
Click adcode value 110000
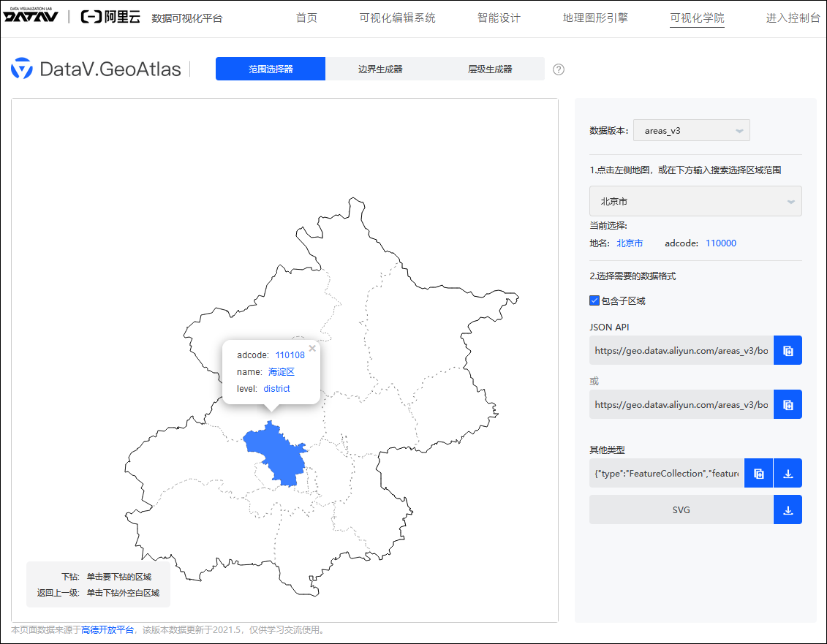click(720, 243)
